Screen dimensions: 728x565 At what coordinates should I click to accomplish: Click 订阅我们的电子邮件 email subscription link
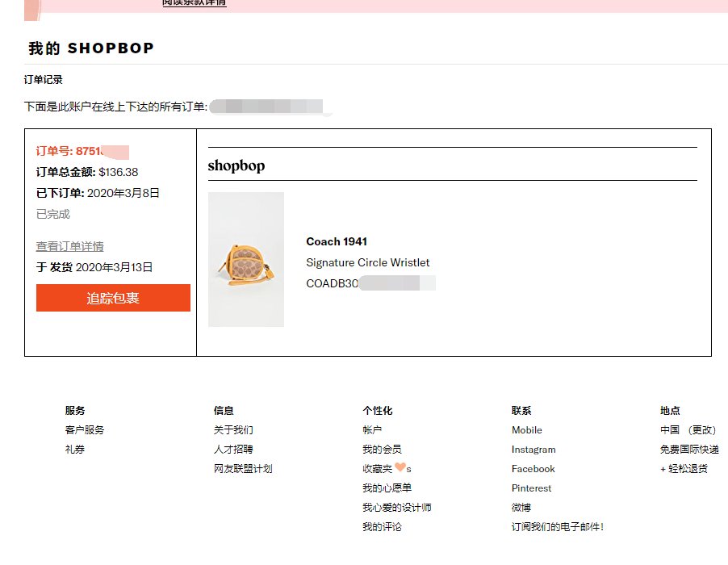point(557,527)
